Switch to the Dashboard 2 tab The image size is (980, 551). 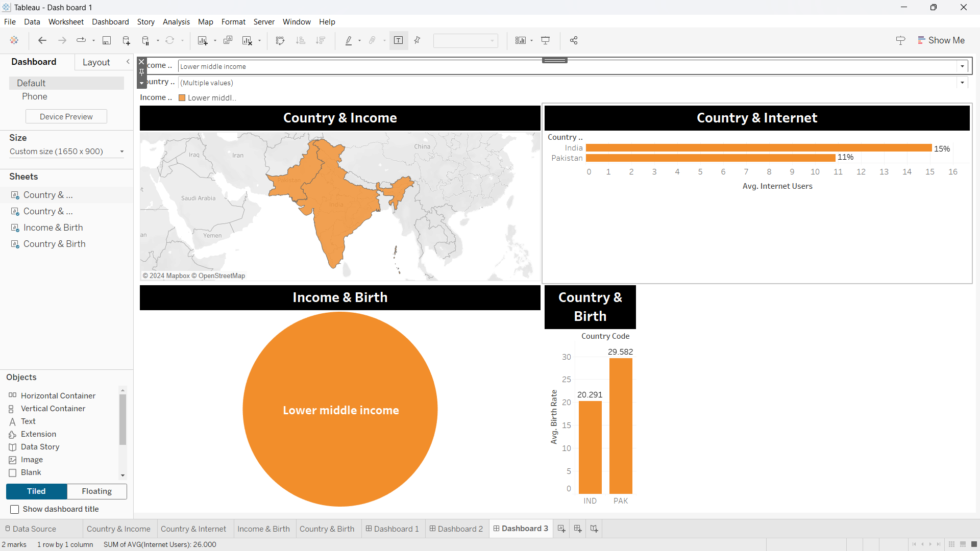click(456, 529)
